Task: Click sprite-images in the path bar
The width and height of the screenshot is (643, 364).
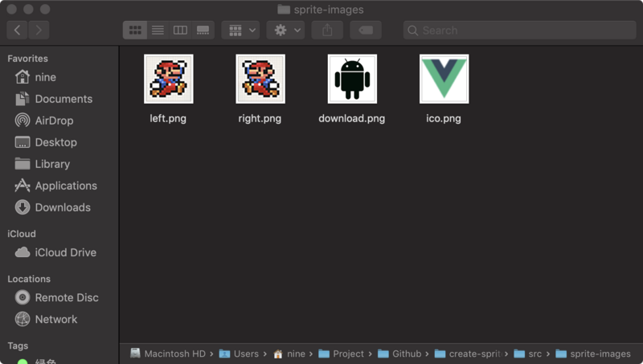Action: (x=593, y=354)
